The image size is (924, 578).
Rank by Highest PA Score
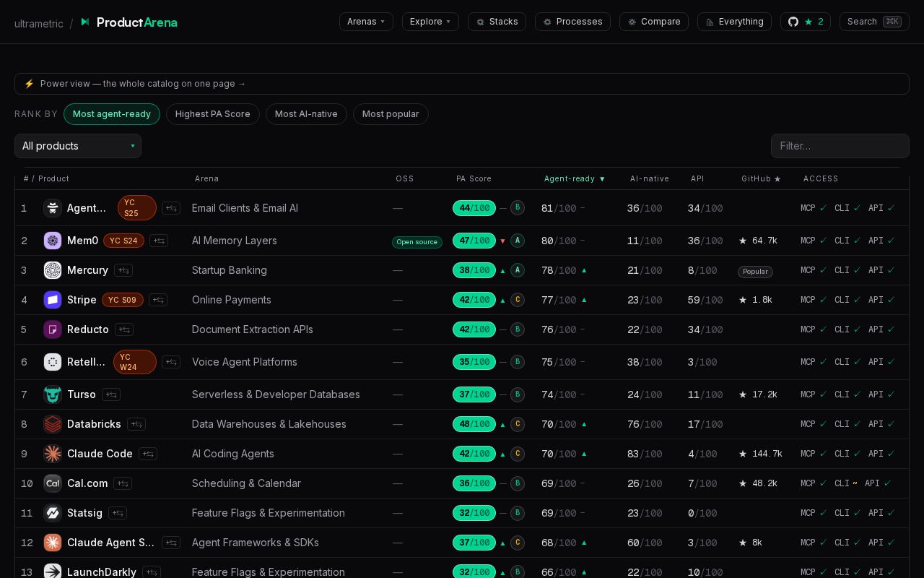(213, 114)
